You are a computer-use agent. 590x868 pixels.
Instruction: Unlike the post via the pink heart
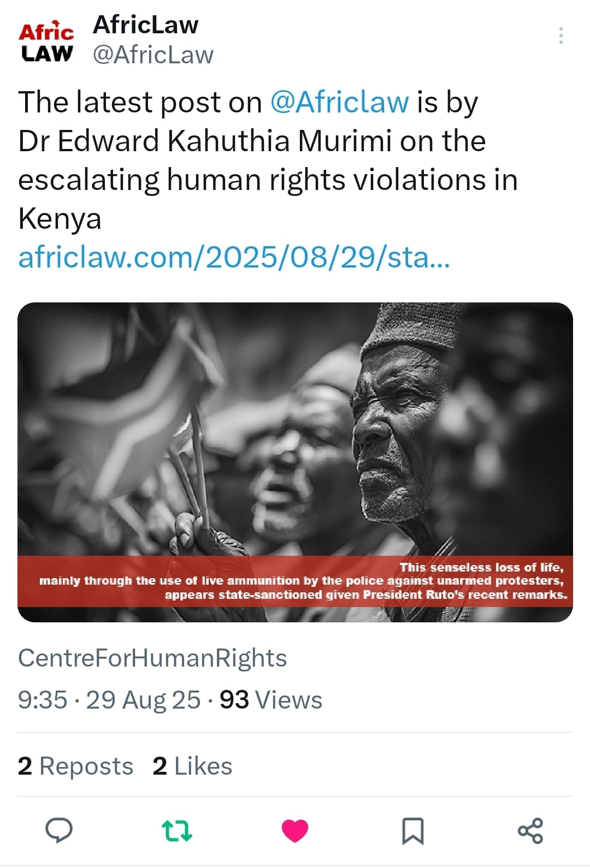(x=295, y=830)
